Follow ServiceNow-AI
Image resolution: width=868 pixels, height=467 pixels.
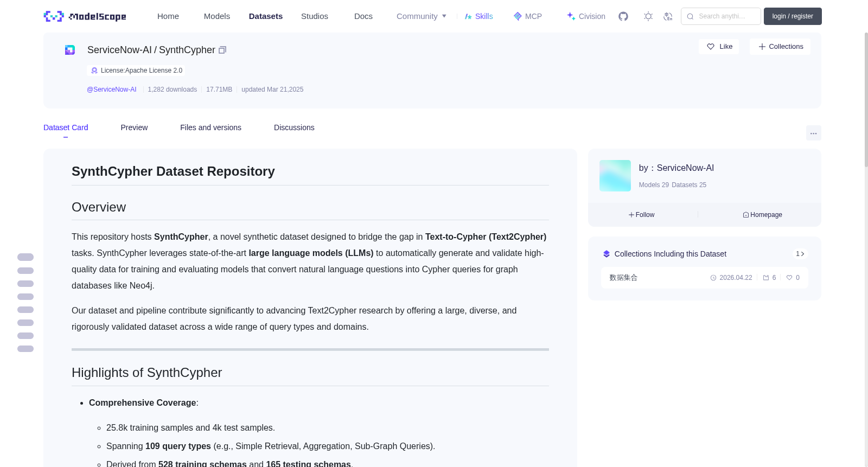(x=642, y=215)
